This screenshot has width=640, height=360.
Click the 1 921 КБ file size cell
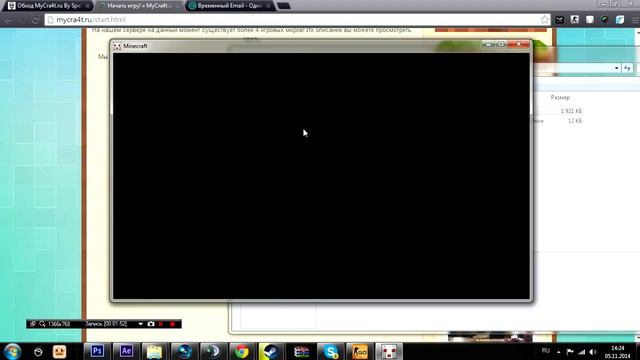tap(571, 111)
